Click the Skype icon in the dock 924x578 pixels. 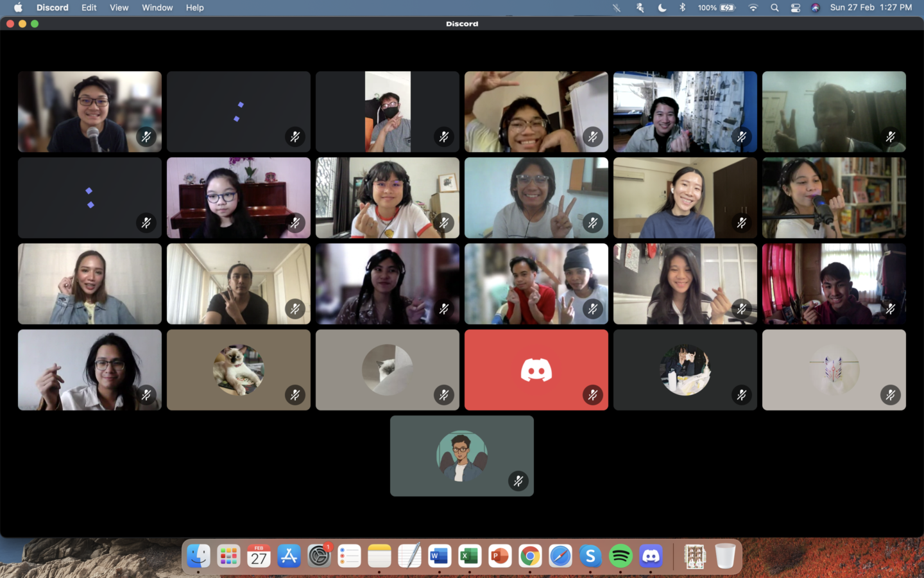590,556
